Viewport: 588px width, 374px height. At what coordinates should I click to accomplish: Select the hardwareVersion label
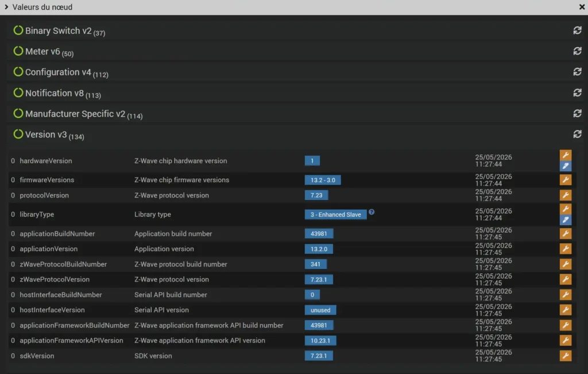point(46,160)
